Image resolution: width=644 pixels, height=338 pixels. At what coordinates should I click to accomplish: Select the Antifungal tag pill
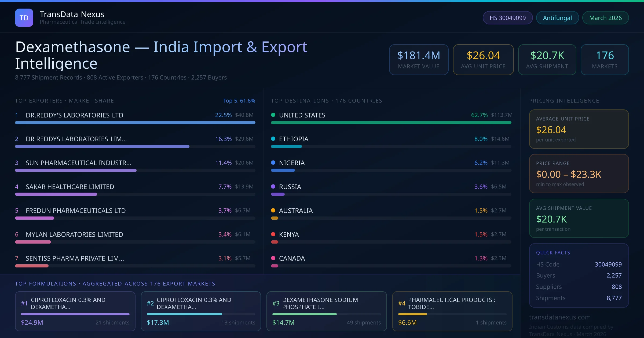(557, 18)
